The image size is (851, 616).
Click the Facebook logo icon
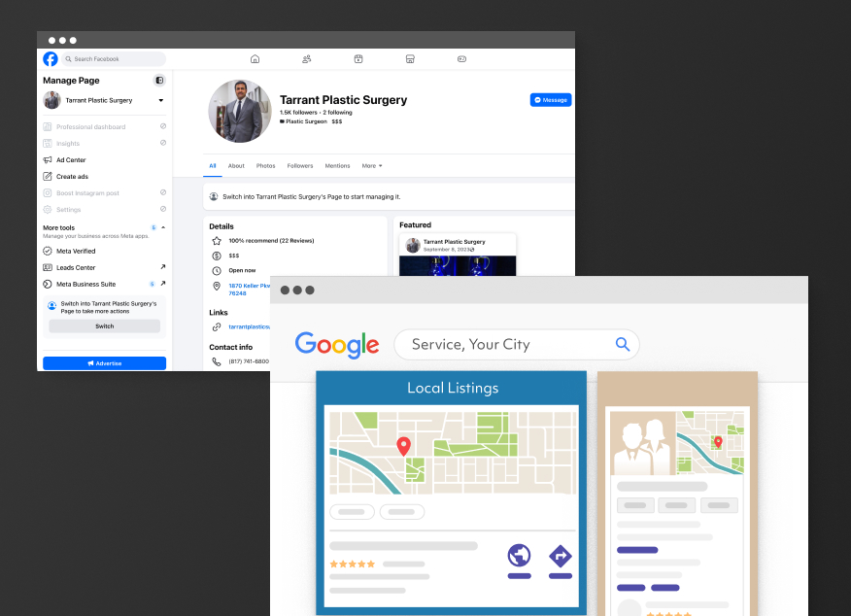[x=51, y=58]
